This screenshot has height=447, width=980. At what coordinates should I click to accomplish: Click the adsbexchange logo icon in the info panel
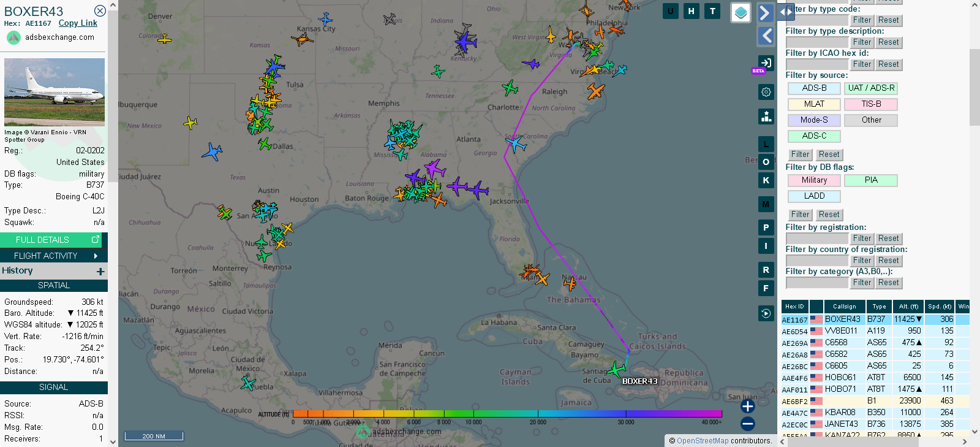pyautogui.click(x=13, y=37)
